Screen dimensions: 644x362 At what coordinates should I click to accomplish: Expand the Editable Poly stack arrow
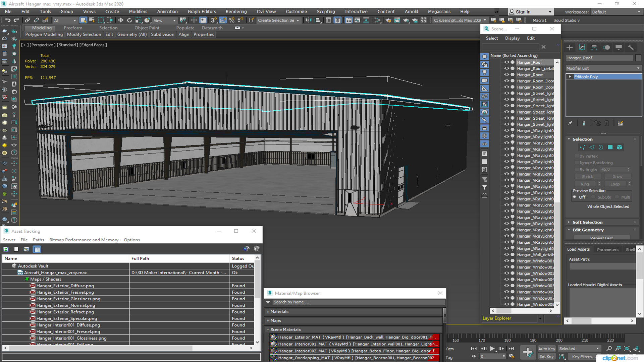(570, 77)
